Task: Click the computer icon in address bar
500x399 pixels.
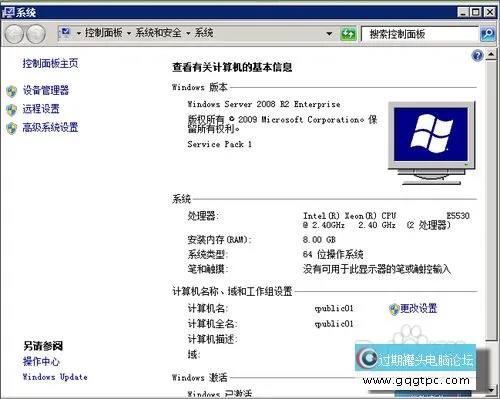Action: (x=66, y=32)
